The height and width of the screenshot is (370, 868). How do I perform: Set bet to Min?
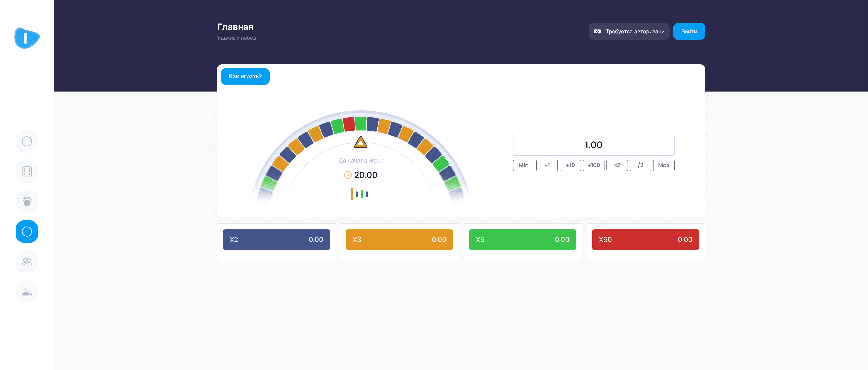[523, 165]
